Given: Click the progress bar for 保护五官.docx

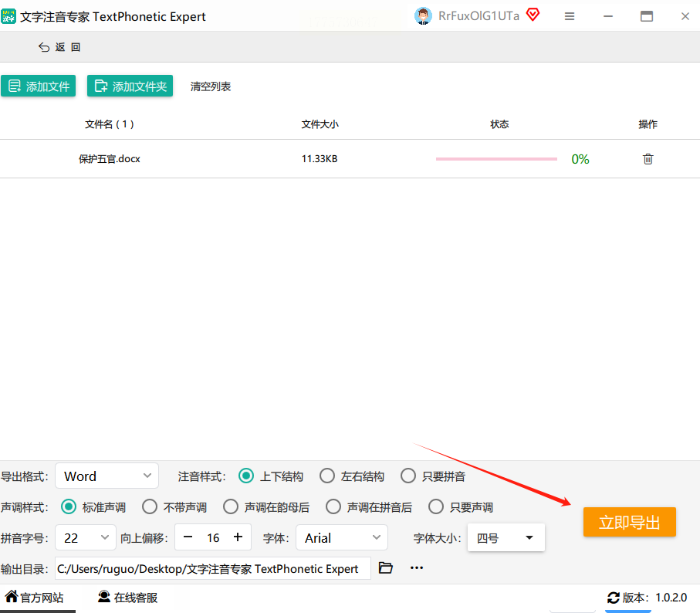Looking at the screenshot, I should tap(496, 159).
